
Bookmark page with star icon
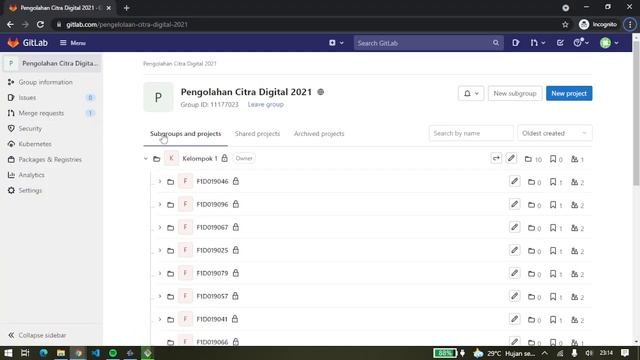(565, 24)
